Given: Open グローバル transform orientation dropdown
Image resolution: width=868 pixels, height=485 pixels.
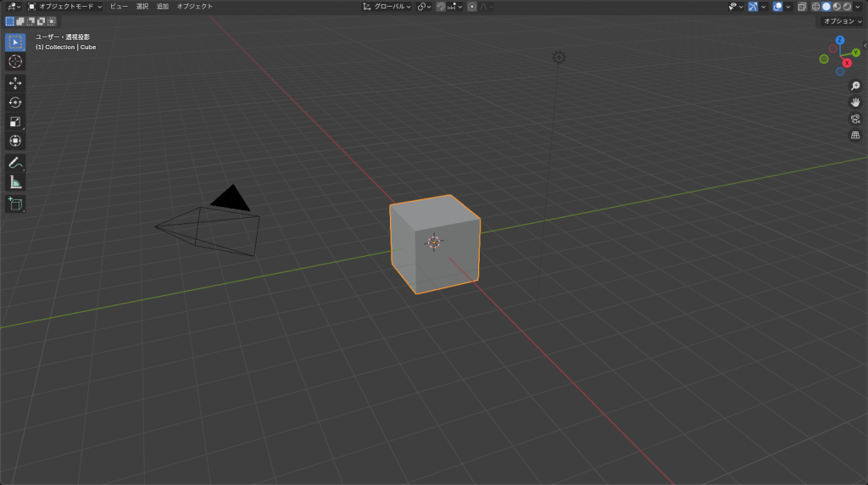Looking at the screenshot, I should pyautogui.click(x=387, y=7).
